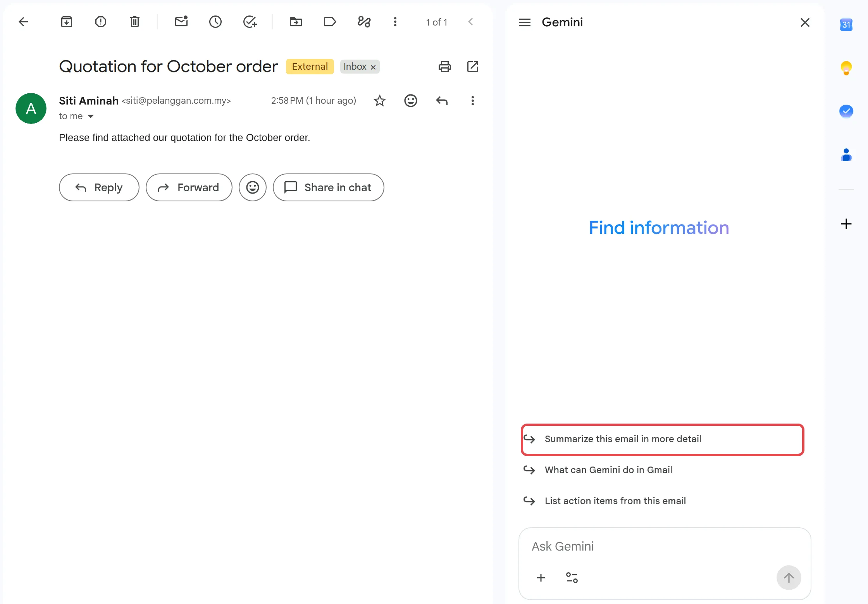The image size is (868, 604).
Task: Click the 'Find information' heading in Gemini
Action: [659, 228]
